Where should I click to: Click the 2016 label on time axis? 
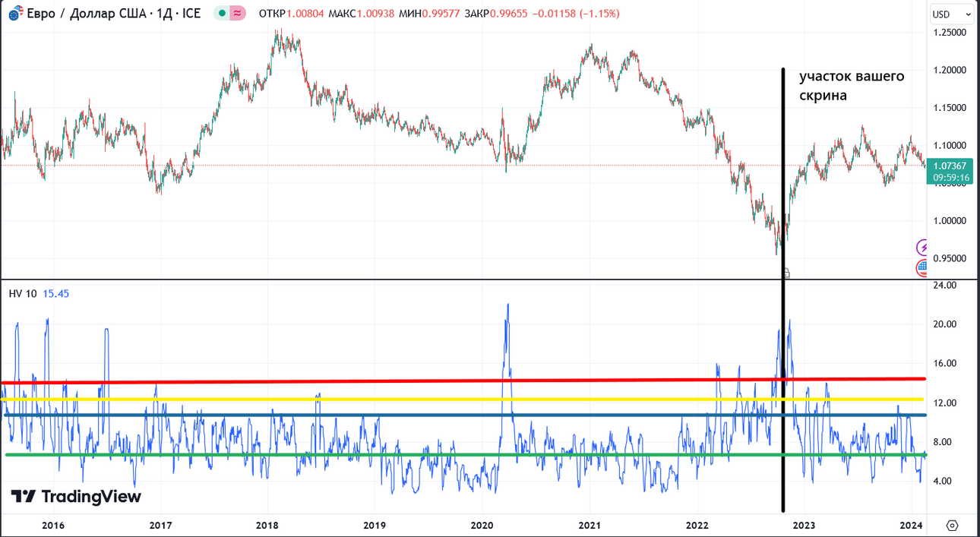point(53,525)
